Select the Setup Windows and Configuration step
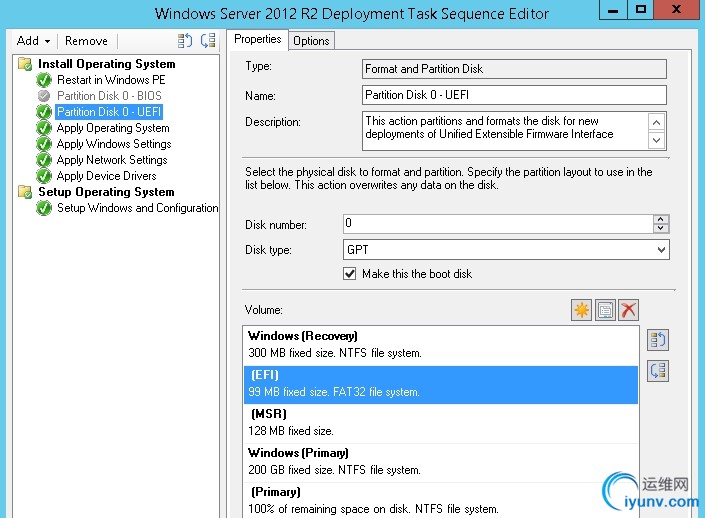Screen dimensions: 705x518 138,208
